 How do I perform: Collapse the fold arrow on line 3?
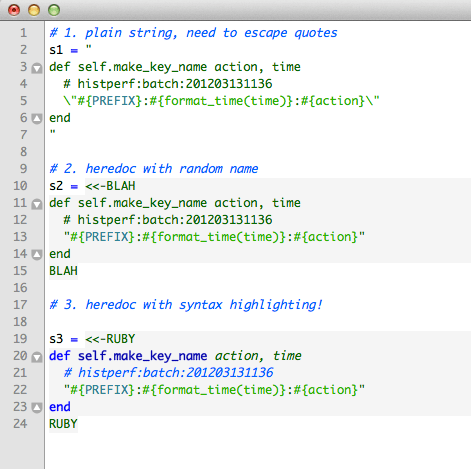tap(37, 68)
